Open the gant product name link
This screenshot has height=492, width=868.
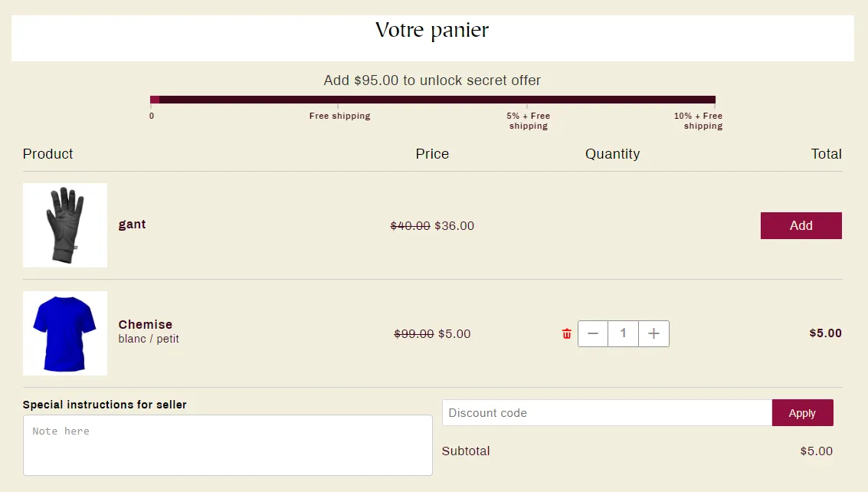132,225
